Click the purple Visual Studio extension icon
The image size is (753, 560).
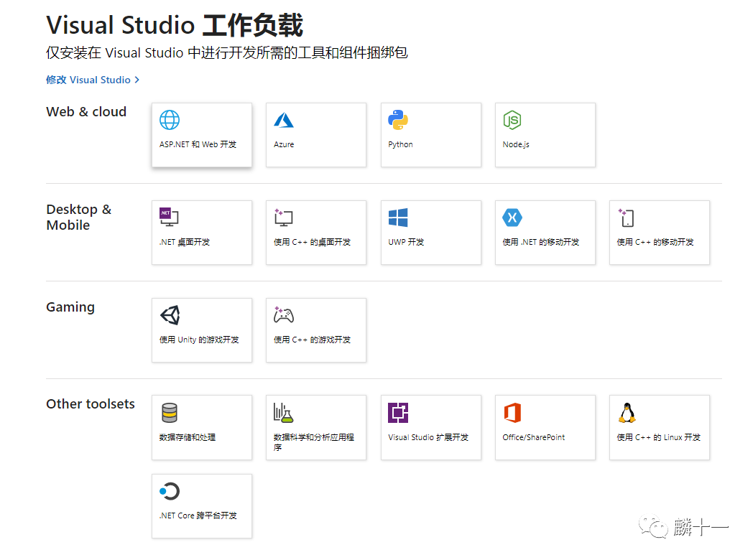tap(398, 413)
